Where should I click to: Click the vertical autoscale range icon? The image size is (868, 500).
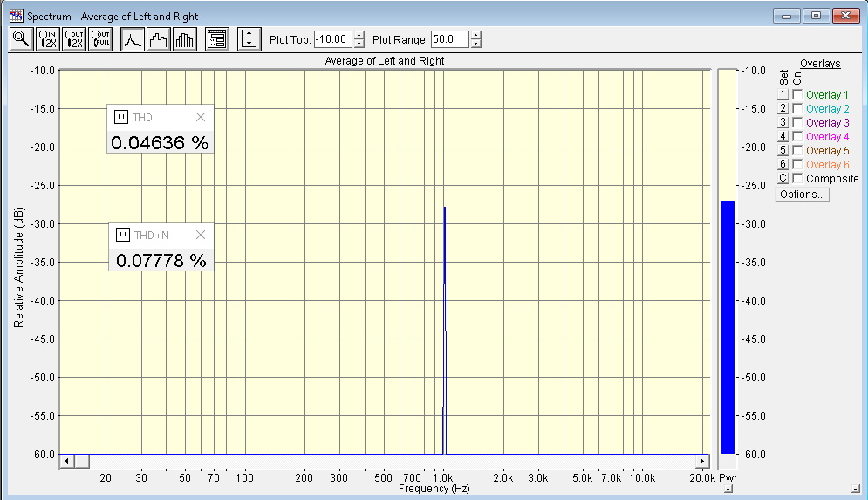249,39
